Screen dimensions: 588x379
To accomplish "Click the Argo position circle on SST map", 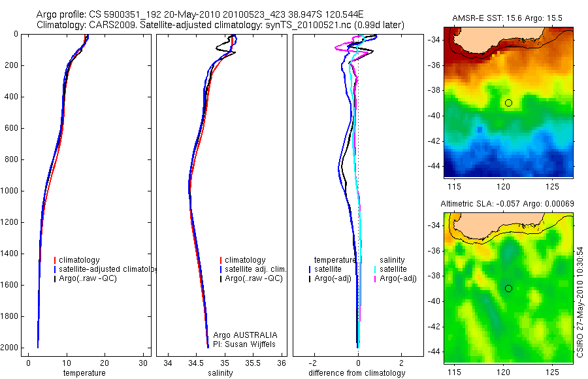I will coord(508,103).
